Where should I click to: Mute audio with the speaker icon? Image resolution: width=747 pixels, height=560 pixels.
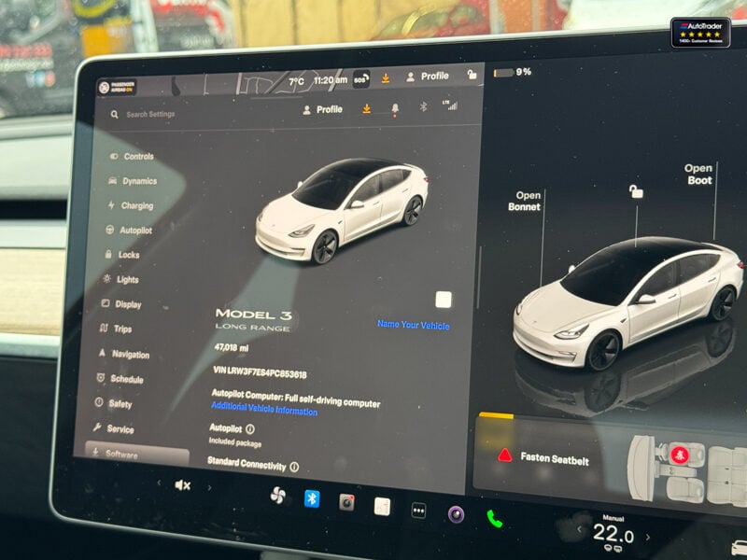click(181, 484)
